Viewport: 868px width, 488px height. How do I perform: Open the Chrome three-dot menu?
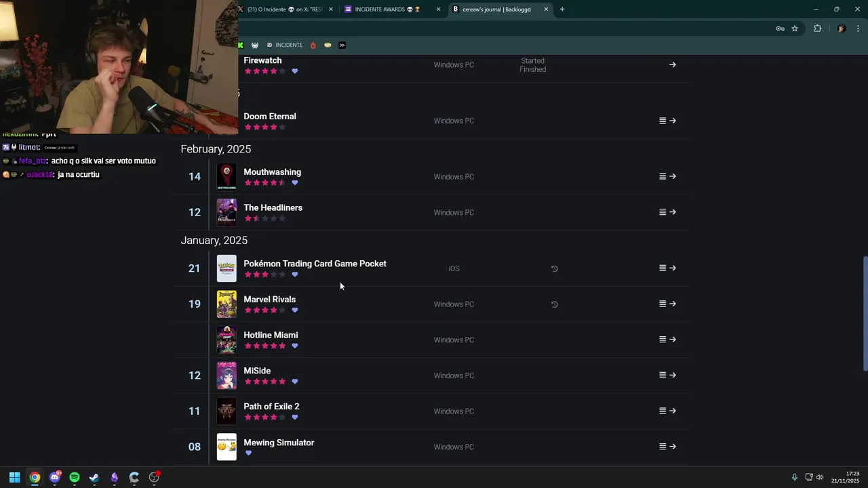tap(859, 28)
